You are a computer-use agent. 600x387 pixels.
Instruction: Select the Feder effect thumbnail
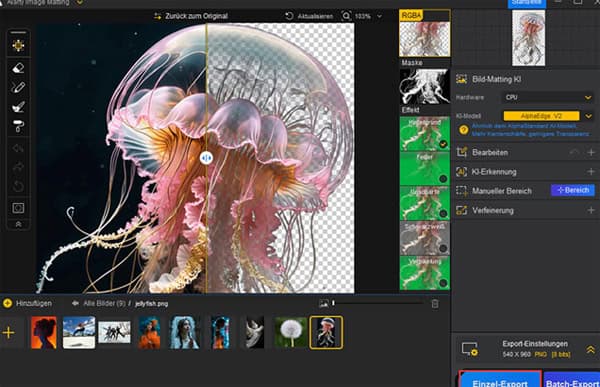425,168
